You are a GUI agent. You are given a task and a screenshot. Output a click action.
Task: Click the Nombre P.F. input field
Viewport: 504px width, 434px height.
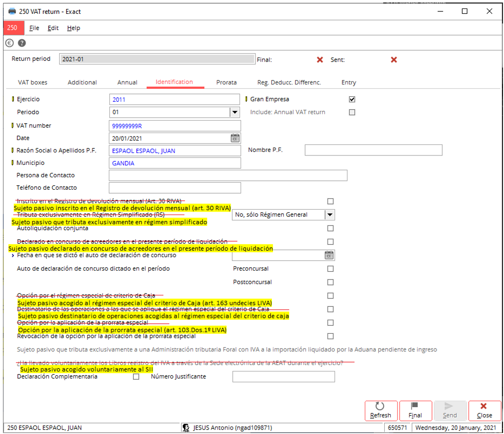click(373, 150)
